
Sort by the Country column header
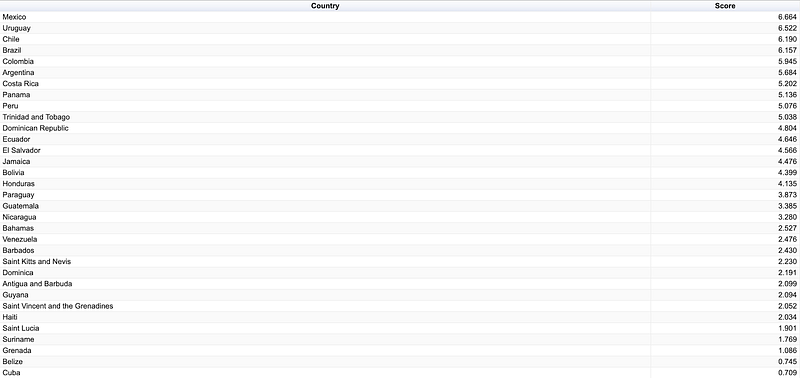325,6
